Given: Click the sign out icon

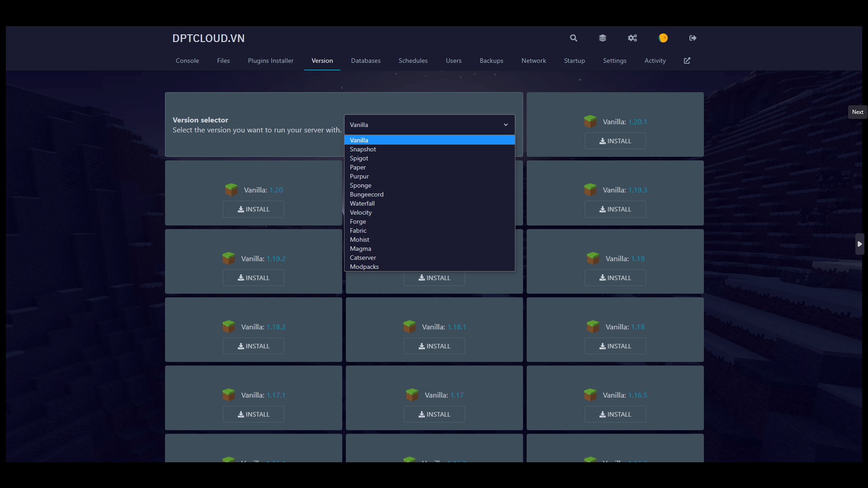Looking at the screenshot, I should [693, 38].
